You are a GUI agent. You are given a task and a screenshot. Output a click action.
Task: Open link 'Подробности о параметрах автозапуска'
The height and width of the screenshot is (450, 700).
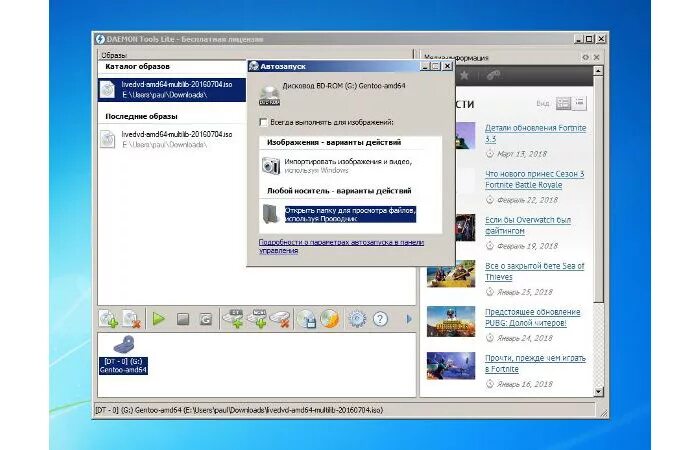point(341,246)
